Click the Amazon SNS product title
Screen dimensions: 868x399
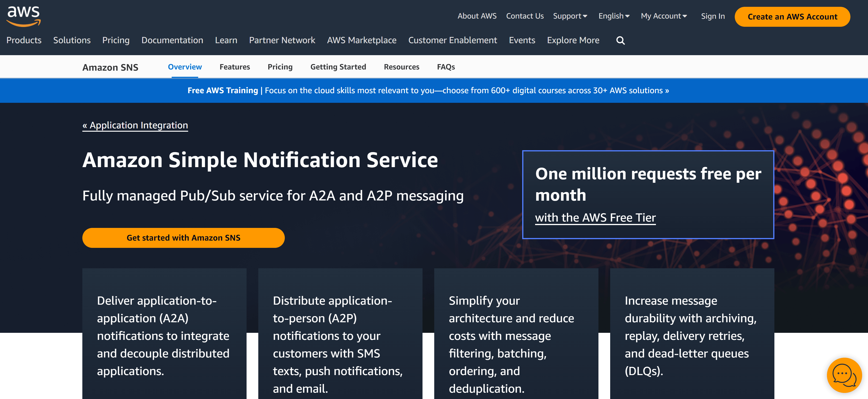[x=110, y=67]
